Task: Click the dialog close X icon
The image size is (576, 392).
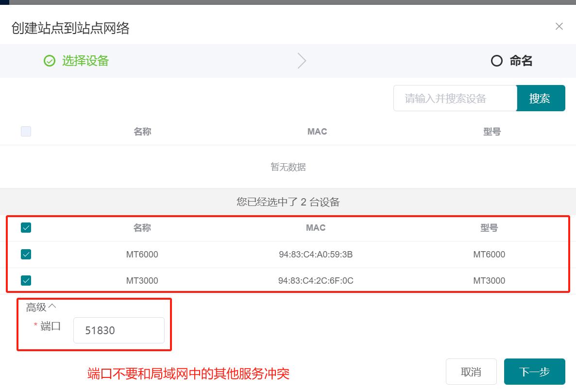Action: pos(559,26)
